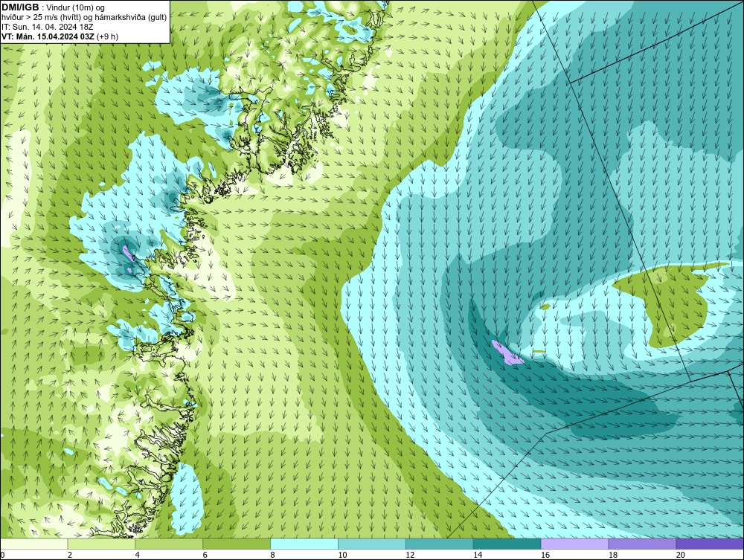Click legend label 4
This screenshot has height=560, width=744.
click(138, 555)
